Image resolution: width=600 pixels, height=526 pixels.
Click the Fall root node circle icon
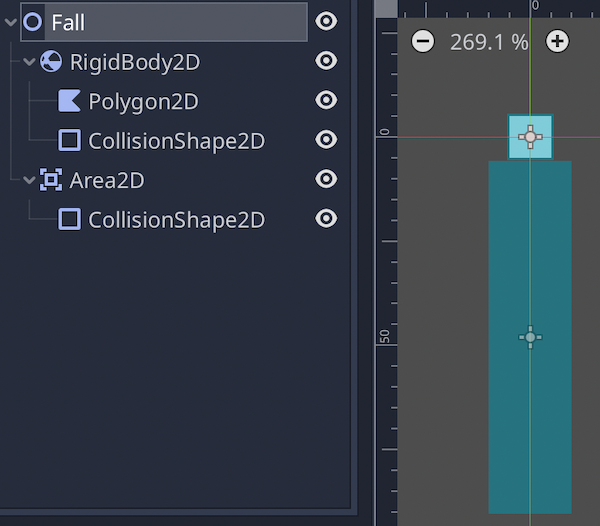coord(33,22)
